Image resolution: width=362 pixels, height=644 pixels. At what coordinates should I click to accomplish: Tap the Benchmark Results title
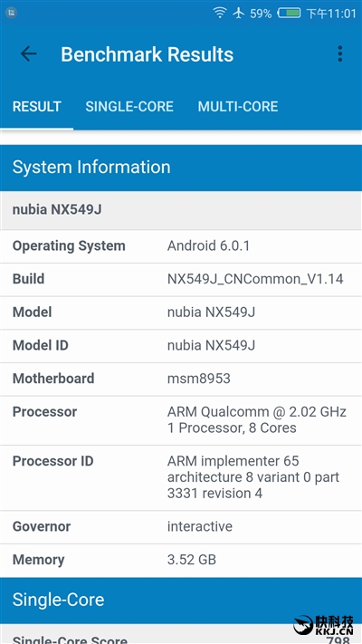[147, 54]
